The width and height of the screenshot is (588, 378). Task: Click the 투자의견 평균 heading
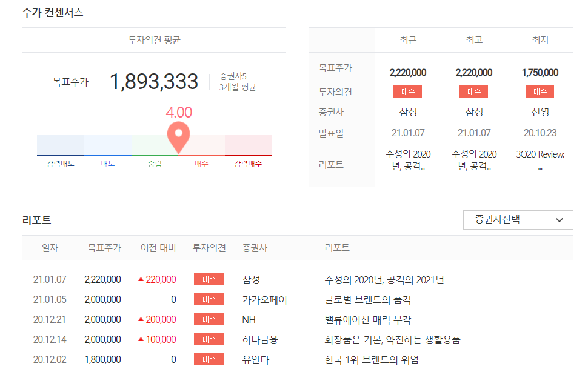[154, 40]
